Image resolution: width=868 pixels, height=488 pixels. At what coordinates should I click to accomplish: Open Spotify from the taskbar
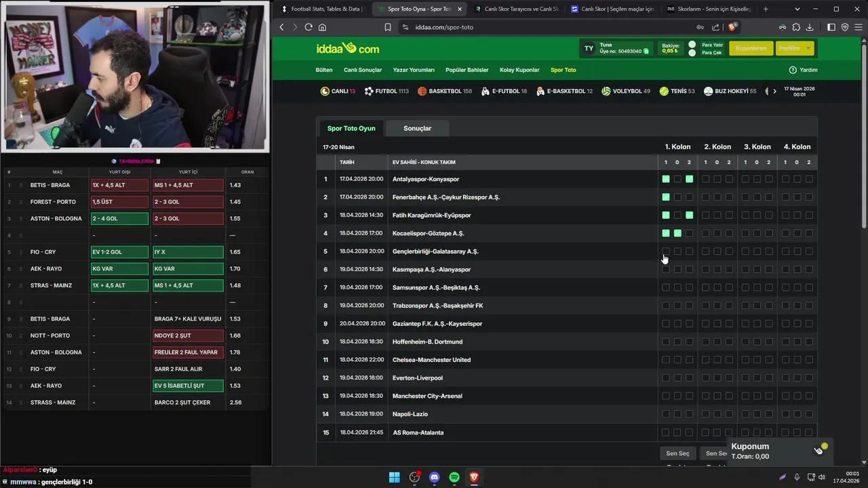tap(454, 477)
